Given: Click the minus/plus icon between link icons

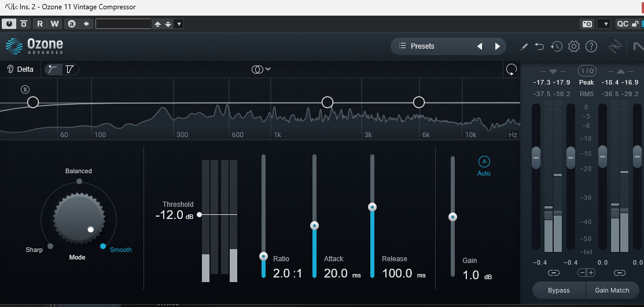Looking at the screenshot, I should tap(587, 272).
